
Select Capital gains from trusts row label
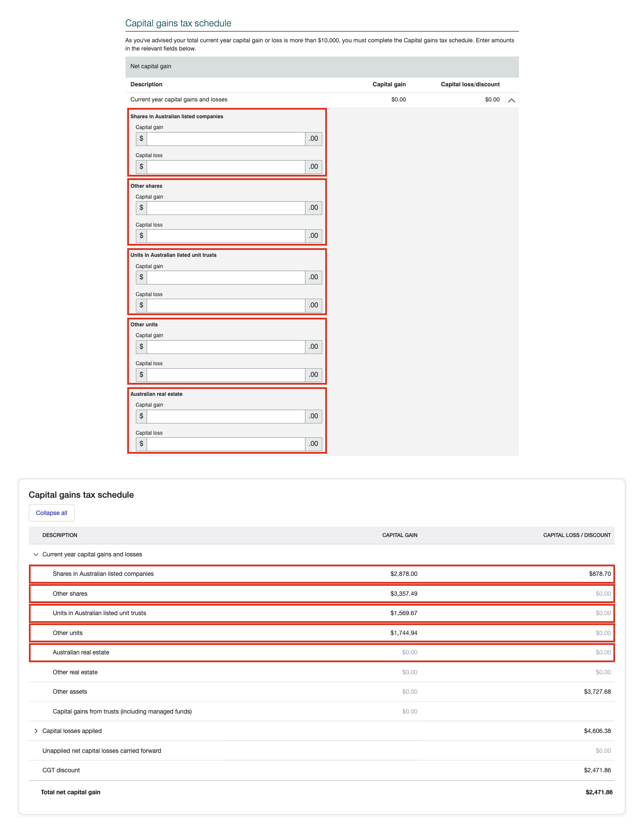pyautogui.click(x=122, y=711)
